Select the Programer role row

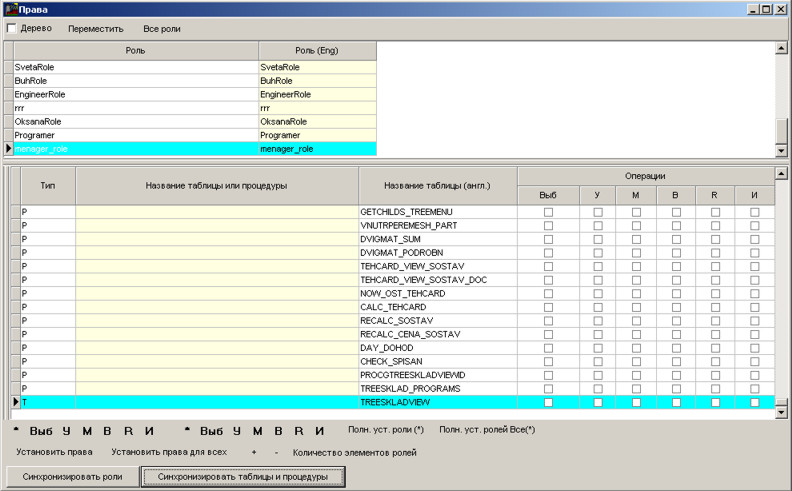tap(135, 135)
